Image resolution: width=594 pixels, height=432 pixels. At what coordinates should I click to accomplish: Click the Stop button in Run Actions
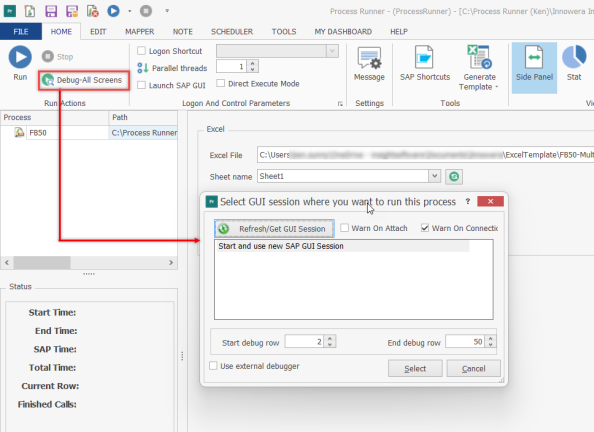58,56
